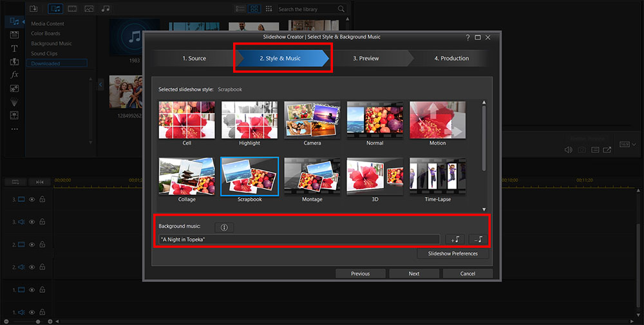Screen dimensions: 644x325
Task: Lock video track 3 with padlock
Action: coord(43,200)
